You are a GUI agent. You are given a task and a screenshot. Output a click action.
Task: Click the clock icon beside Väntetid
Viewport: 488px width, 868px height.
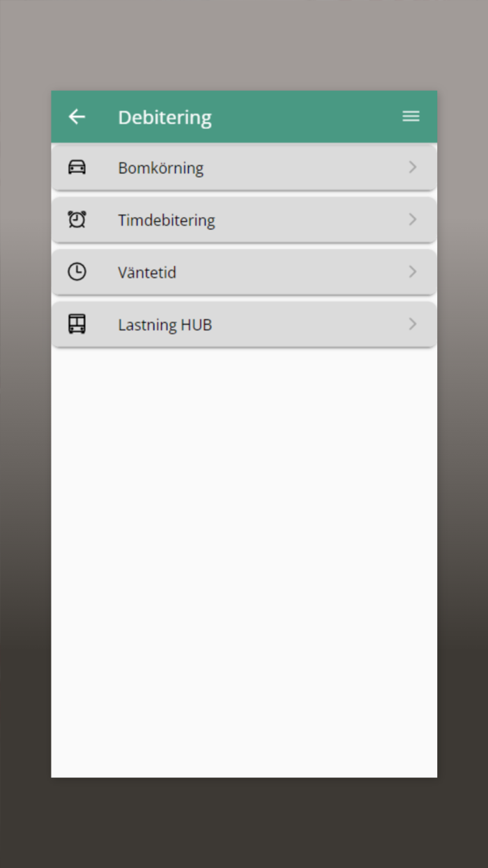coord(77,272)
